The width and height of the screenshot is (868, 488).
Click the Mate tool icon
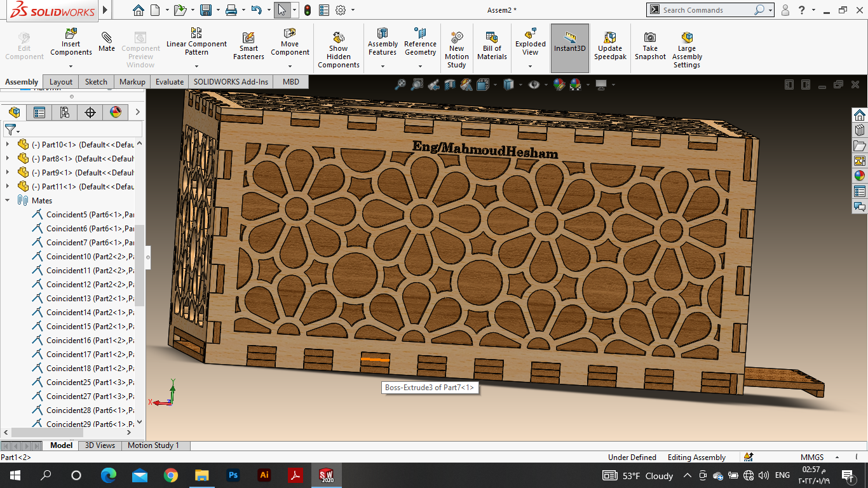click(x=107, y=38)
